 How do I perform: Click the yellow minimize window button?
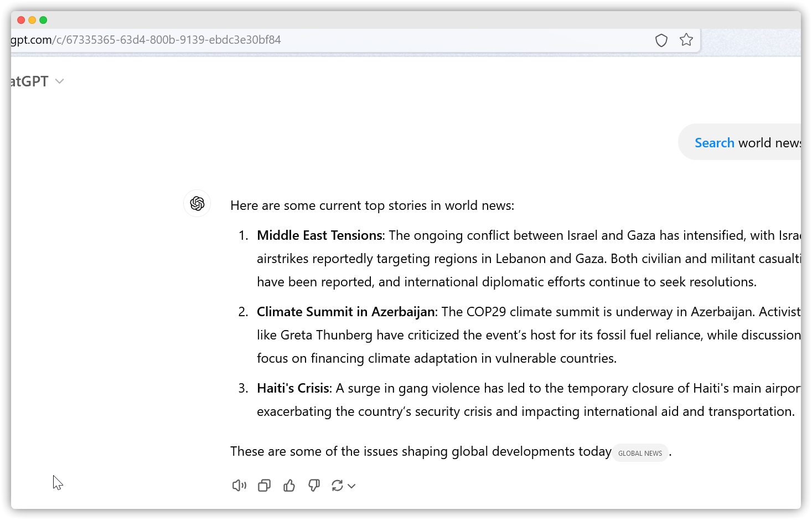[x=32, y=20]
